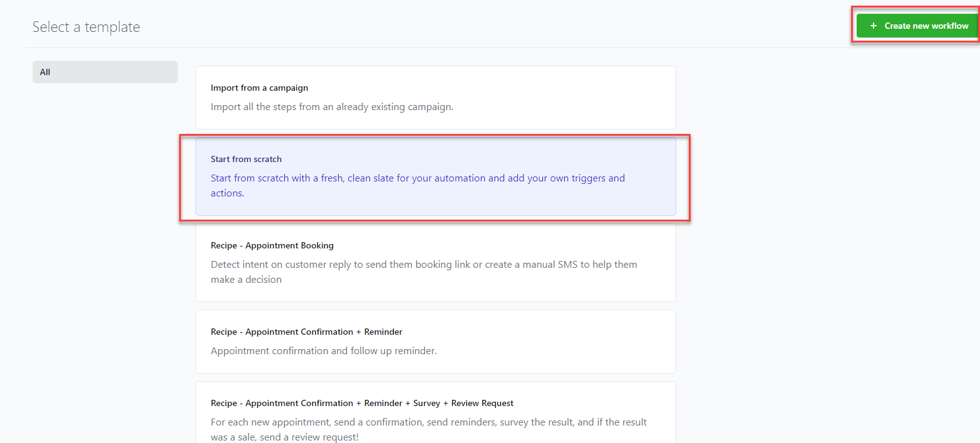The image size is (980, 443).
Task: Click the highlighted Start from scratch card
Action: pos(435,177)
